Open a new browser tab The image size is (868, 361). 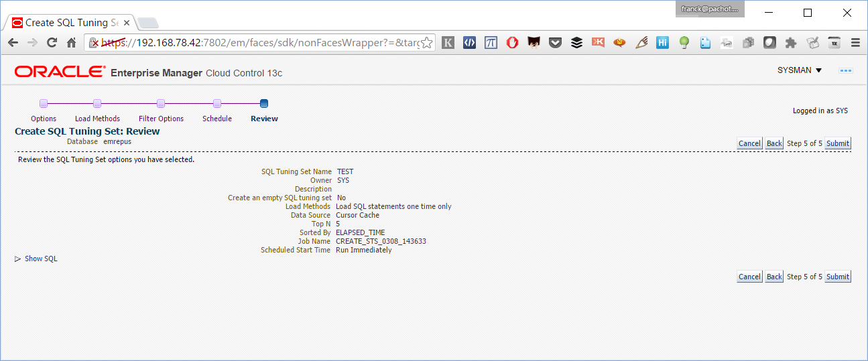[x=147, y=23]
